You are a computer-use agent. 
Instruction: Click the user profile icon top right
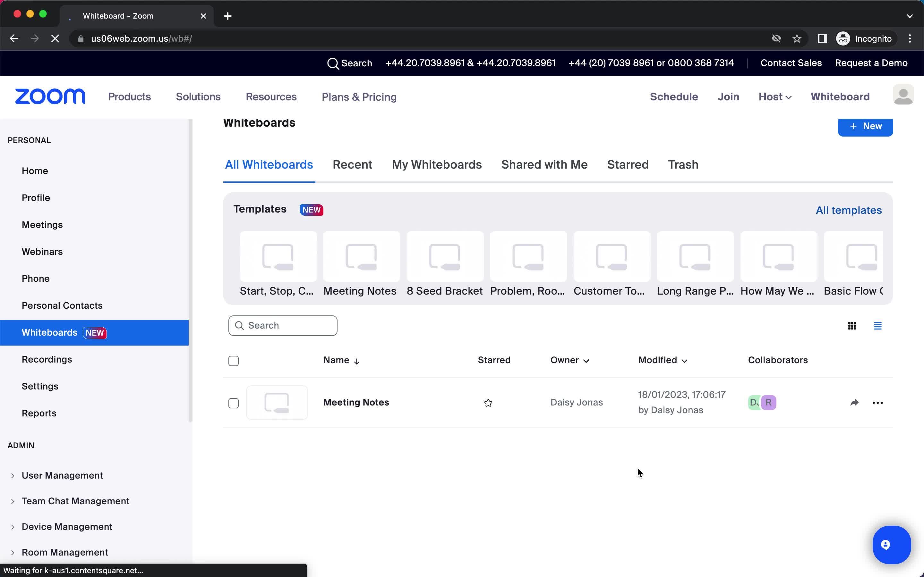(903, 96)
